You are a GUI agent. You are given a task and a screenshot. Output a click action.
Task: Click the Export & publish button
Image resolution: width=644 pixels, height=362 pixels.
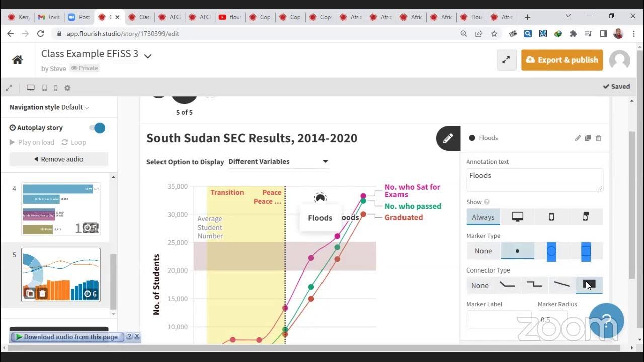pos(562,60)
